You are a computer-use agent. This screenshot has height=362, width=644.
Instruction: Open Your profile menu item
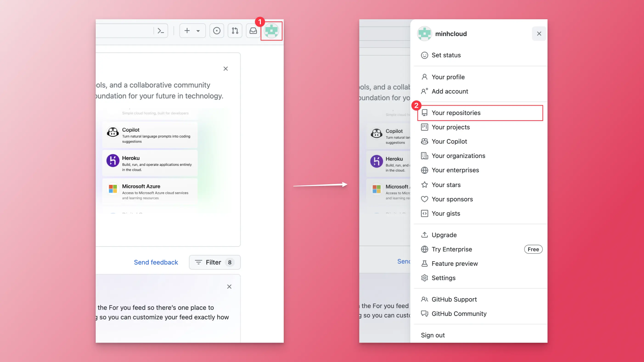(480, 77)
